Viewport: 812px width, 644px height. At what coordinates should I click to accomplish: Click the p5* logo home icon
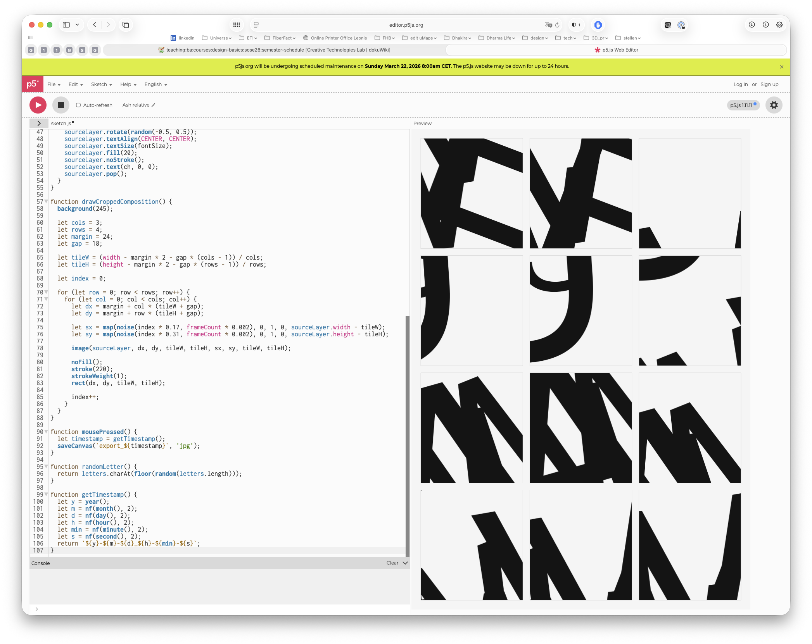(x=32, y=84)
